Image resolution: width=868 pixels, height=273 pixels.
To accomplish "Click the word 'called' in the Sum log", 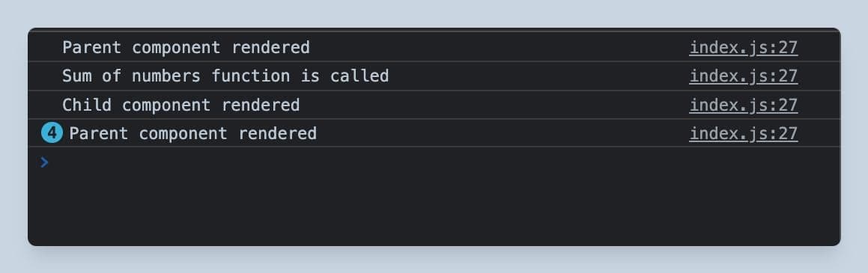I will (x=359, y=76).
